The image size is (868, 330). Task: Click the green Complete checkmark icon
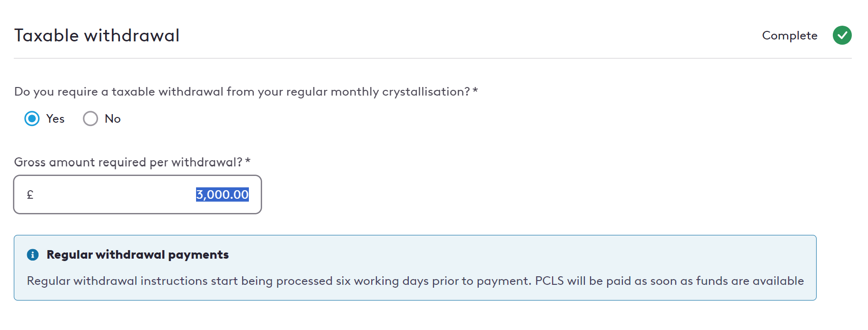pyautogui.click(x=842, y=35)
